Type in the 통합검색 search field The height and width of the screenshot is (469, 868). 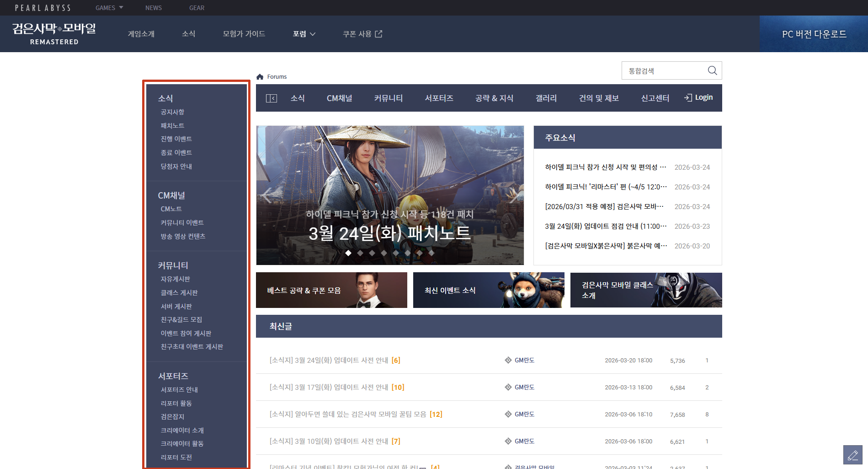coord(663,71)
